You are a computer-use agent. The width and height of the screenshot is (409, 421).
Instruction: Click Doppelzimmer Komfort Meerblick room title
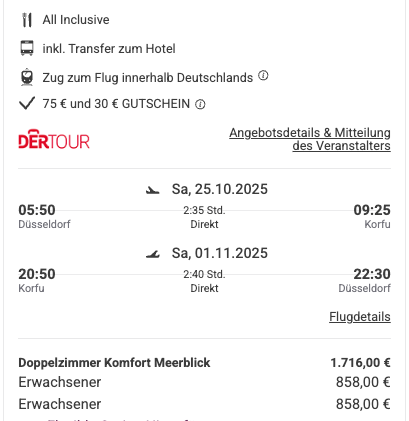114,363
